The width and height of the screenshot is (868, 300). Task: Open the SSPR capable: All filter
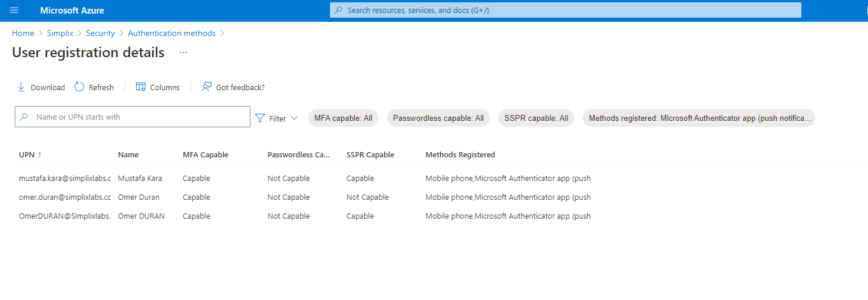point(536,118)
